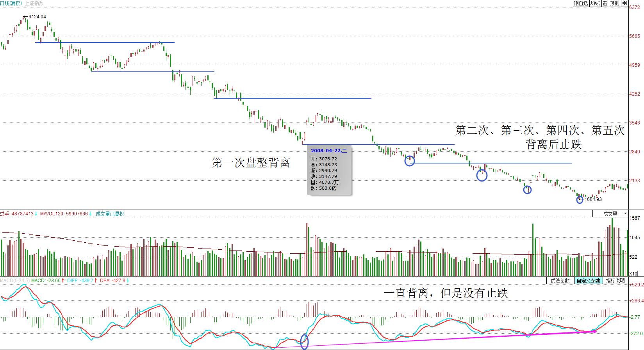Open the MACD(5,34,5) indicator settings
Screen dimensions: 644x350
pos(14,281)
